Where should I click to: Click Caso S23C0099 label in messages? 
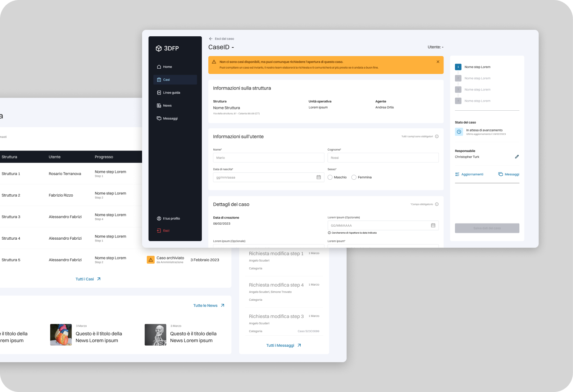click(308, 331)
